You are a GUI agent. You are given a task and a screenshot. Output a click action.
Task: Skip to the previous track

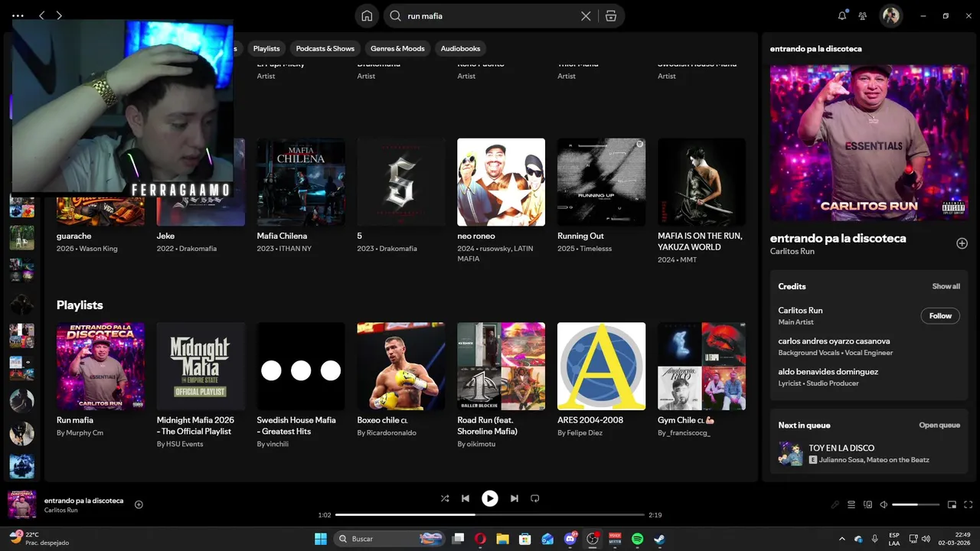465,498
